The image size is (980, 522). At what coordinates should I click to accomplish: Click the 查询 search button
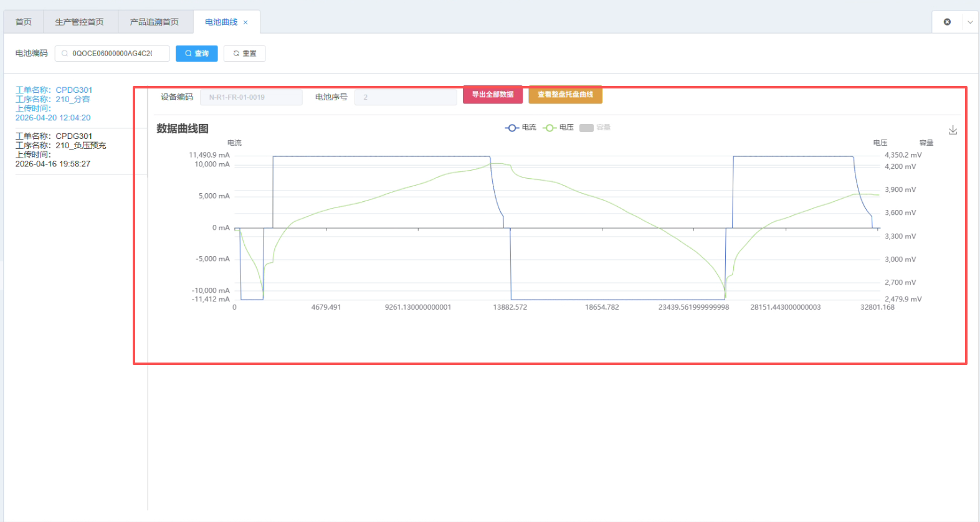197,54
